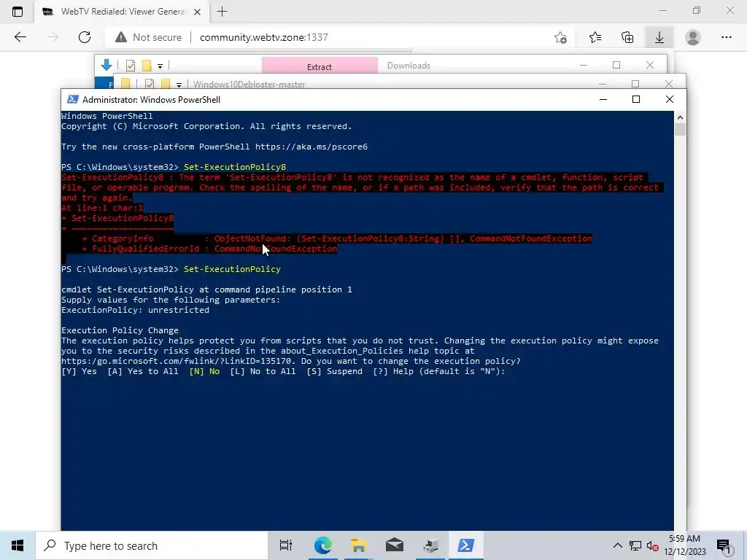Close the Administrator PowerShell window
The height and width of the screenshot is (560, 747).
click(x=670, y=99)
